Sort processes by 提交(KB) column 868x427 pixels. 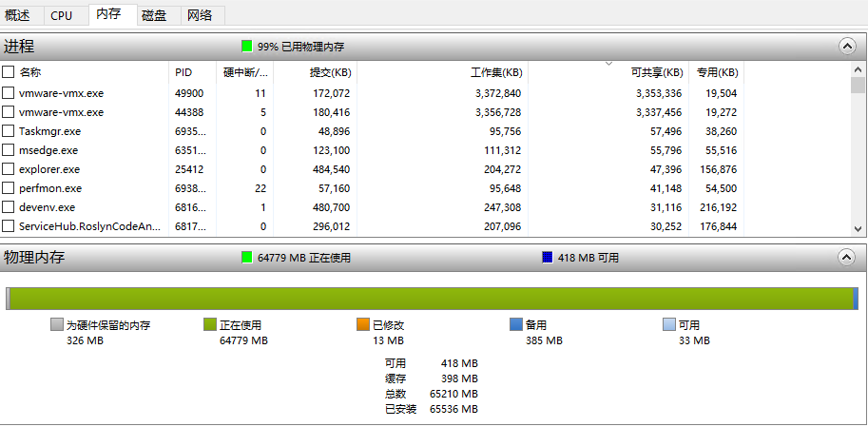coord(329,72)
